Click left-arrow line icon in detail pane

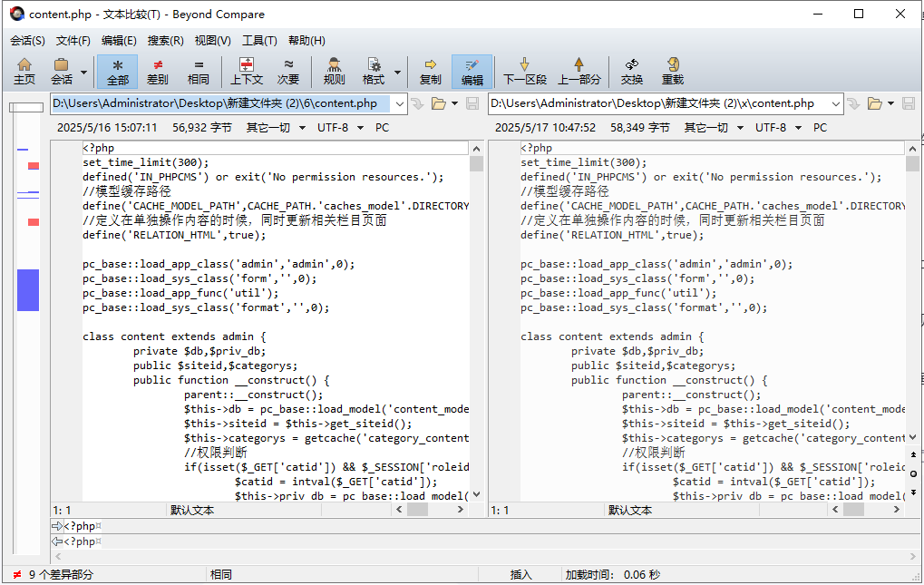[x=56, y=541]
